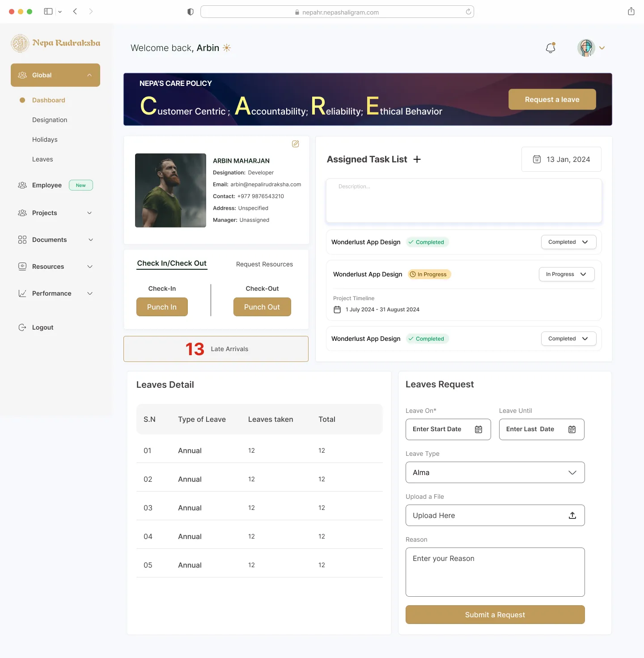This screenshot has width=644, height=658.
Task: Change Leave Type using the Alma dropdown
Action: pyautogui.click(x=495, y=472)
